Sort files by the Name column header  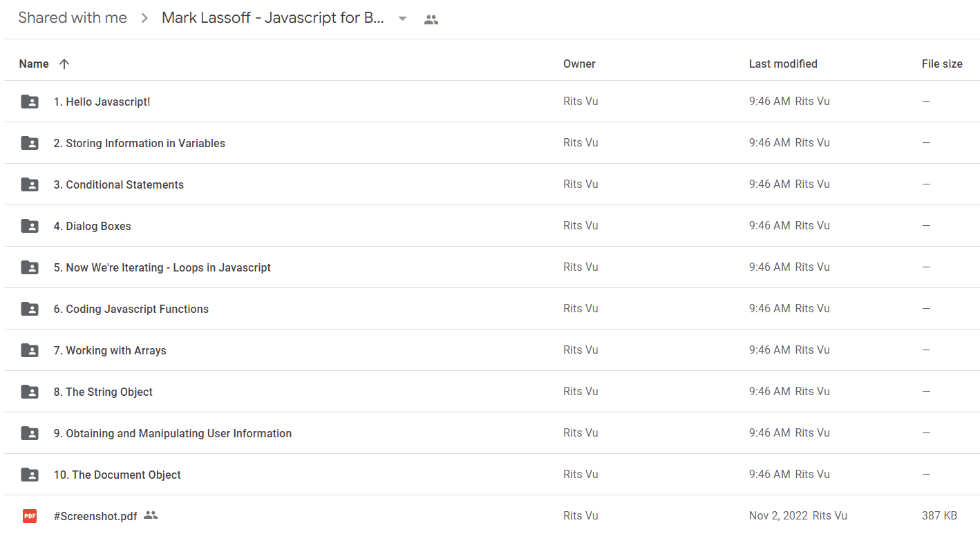click(x=34, y=64)
